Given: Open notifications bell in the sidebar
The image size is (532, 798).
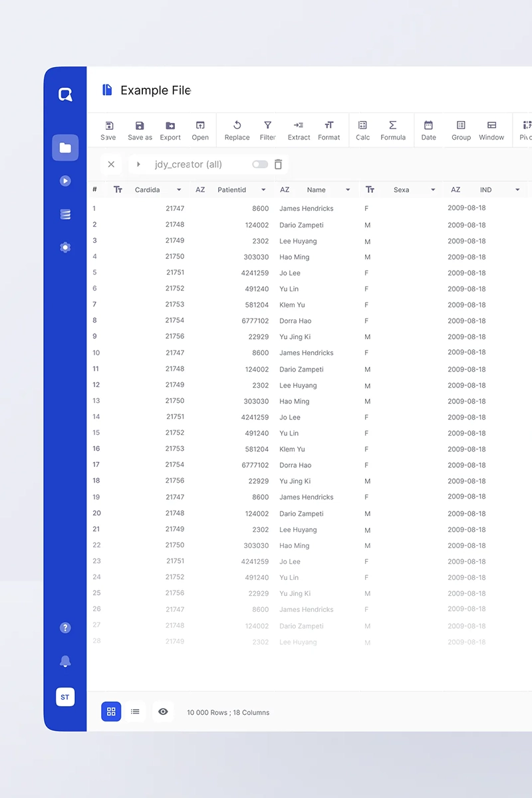Looking at the screenshot, I should pyautogui.click(x=65, y=661).
